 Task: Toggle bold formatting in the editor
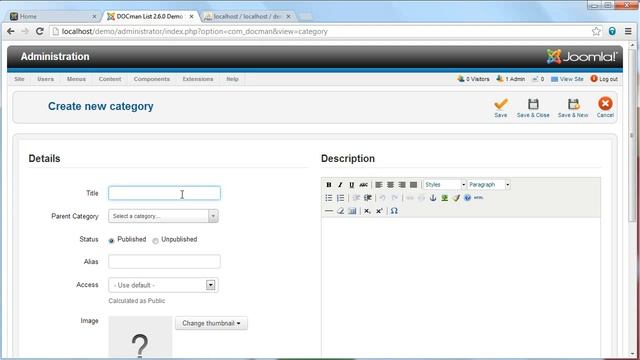pyautogui.click(x=329, y=185)
